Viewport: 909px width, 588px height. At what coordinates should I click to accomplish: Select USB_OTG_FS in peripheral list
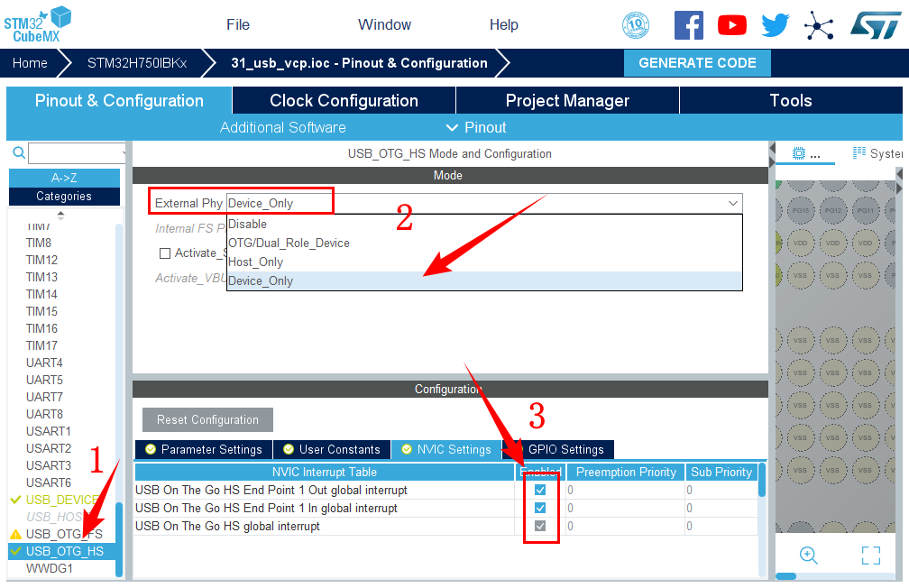pyautogui.click(x=64, y=534)
